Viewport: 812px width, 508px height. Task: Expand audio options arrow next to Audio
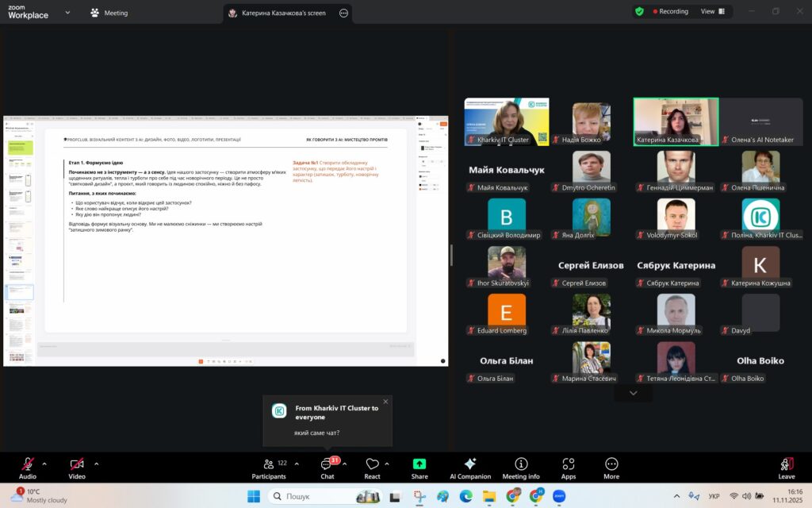point(44,464)
